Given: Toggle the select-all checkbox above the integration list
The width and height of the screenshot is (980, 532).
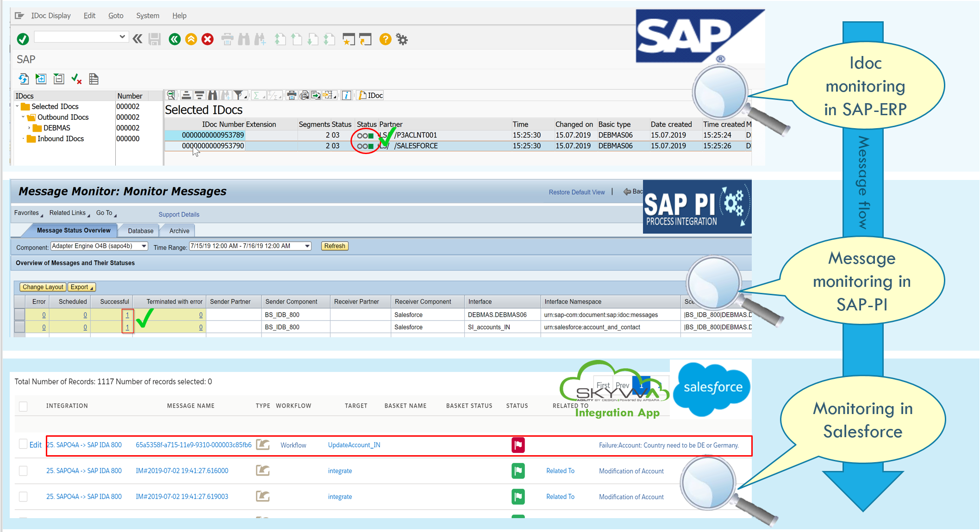Looking at the screenshot, I should 23,406.
